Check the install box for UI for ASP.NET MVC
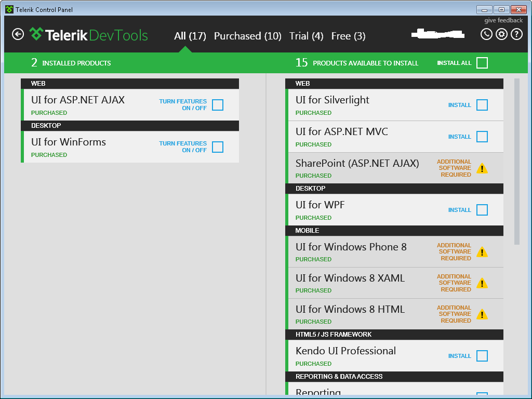 [x=482, y=137]
